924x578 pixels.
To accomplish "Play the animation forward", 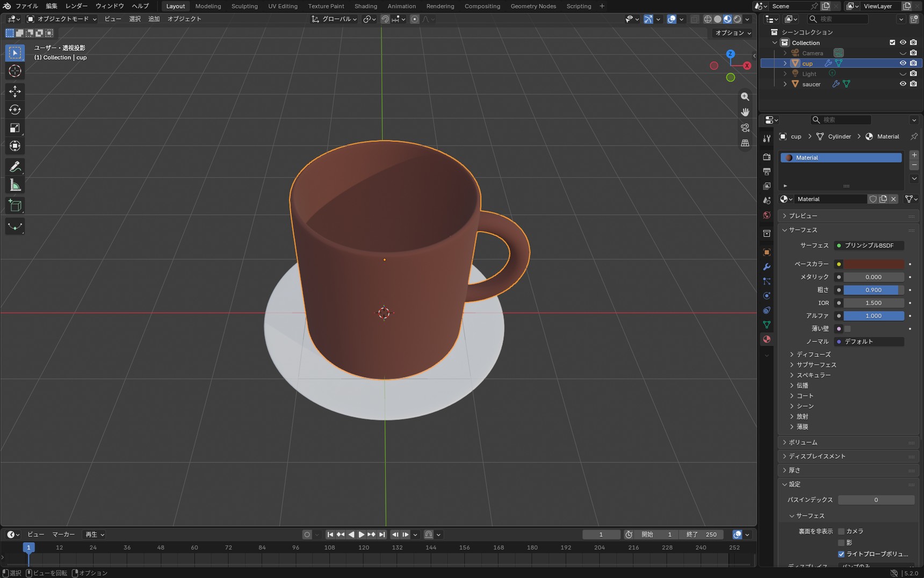I will 361,534.
